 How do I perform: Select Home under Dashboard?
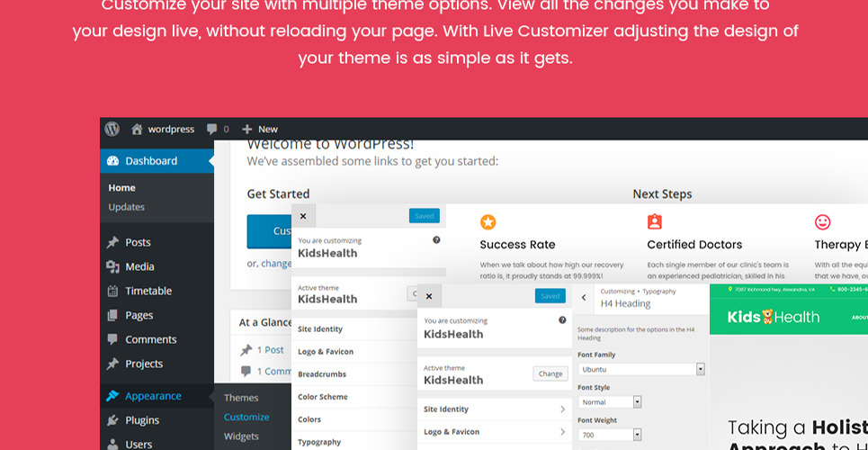coord(121,188)
